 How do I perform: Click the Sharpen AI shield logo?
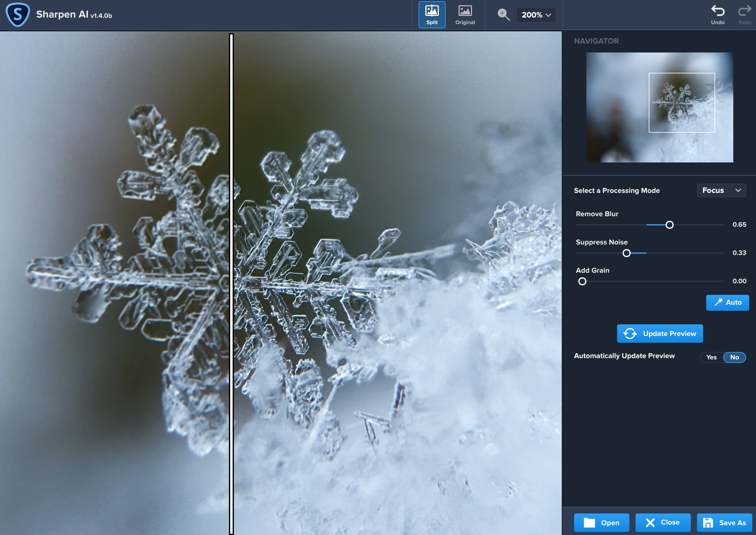(18, 15)
